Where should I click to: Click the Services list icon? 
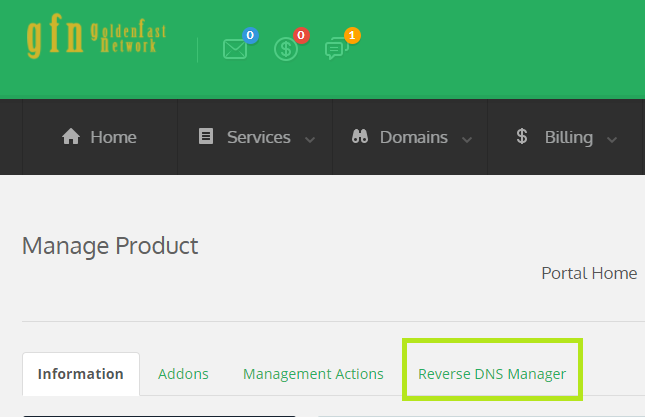206,137
